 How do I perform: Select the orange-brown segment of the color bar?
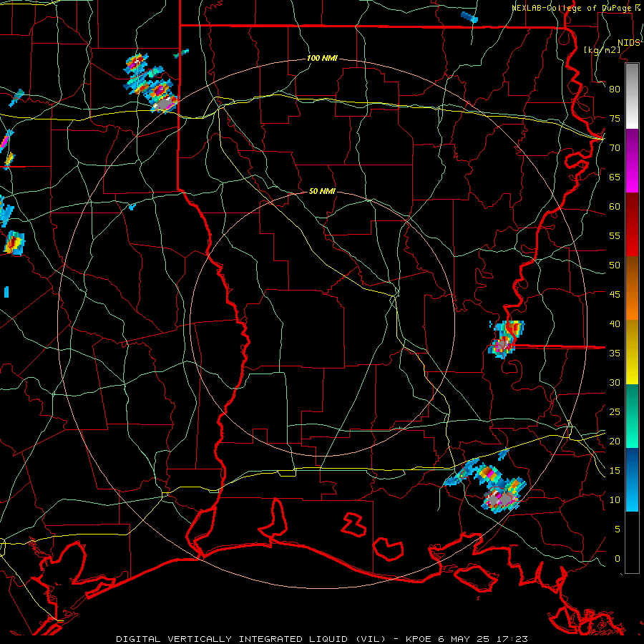coord(632,288)
